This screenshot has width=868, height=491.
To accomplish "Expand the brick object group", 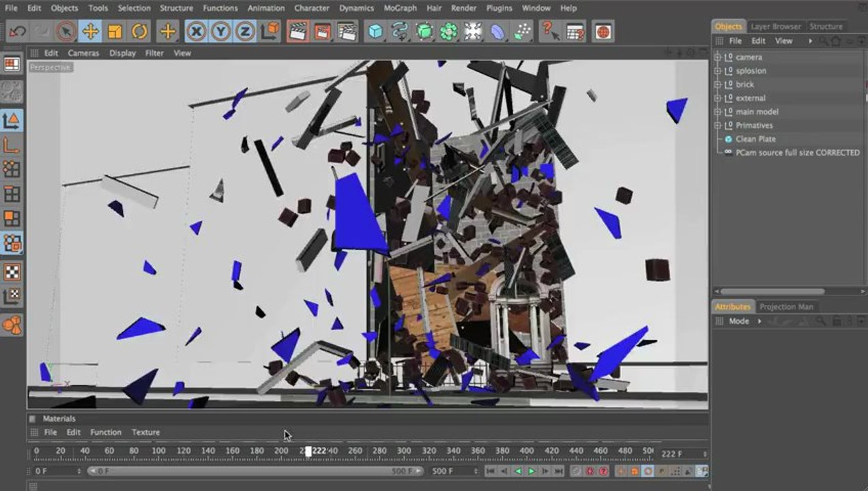I will tap(717, 85).
